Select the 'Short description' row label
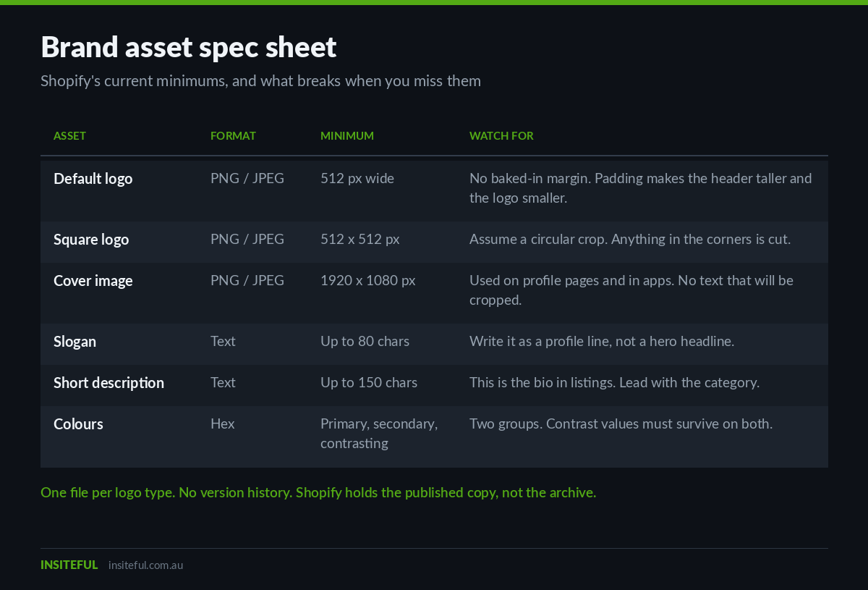 point(109,382)
